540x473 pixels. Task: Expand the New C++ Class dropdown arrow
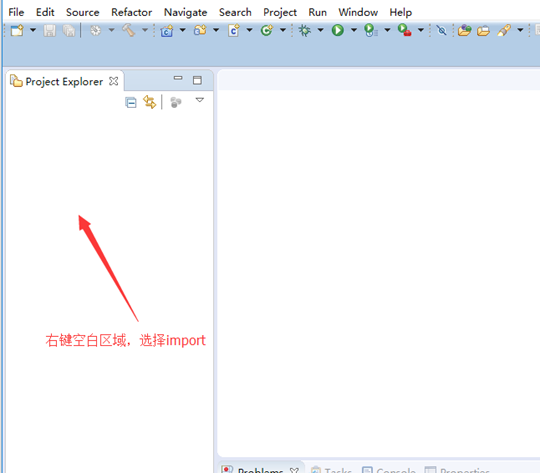pyautogui.click(x=283, y=30)
